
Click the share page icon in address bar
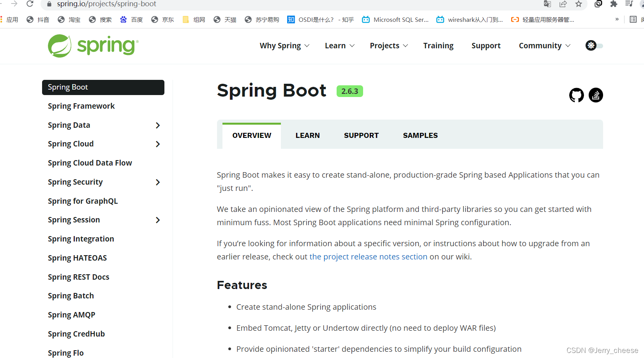click(x=563, y=4)
